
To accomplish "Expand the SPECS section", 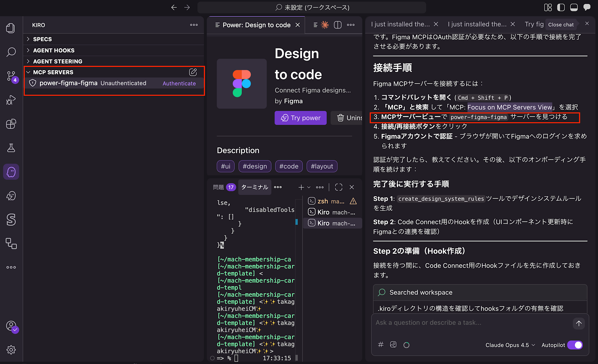I will [42, 39].
